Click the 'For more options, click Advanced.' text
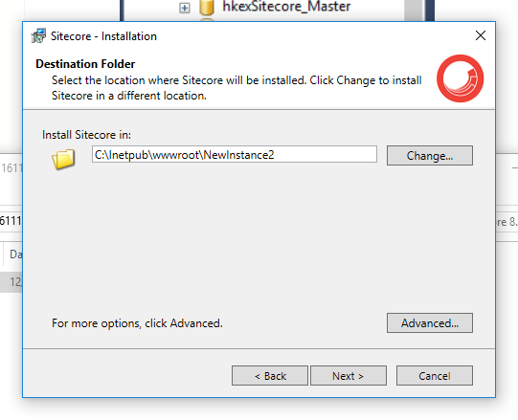Screen dimensions: 518x420 [x=137, y=323]
